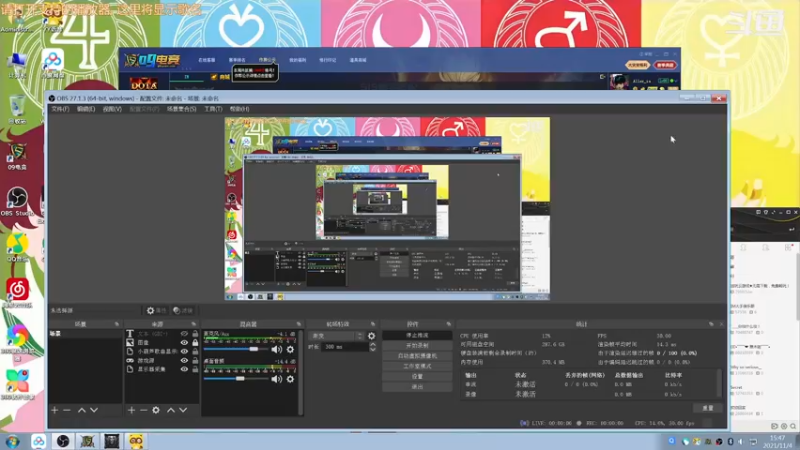Mute the 桌面音频 speaker icon
Image resolution: width=800 pixels, height=450 pixels.
277,379
